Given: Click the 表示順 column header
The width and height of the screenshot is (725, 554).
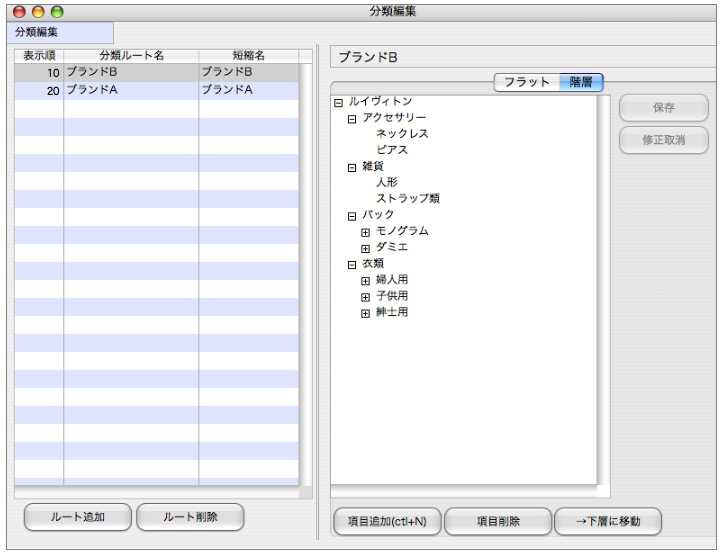Looking at the screenshot, I should coord(39,55).
